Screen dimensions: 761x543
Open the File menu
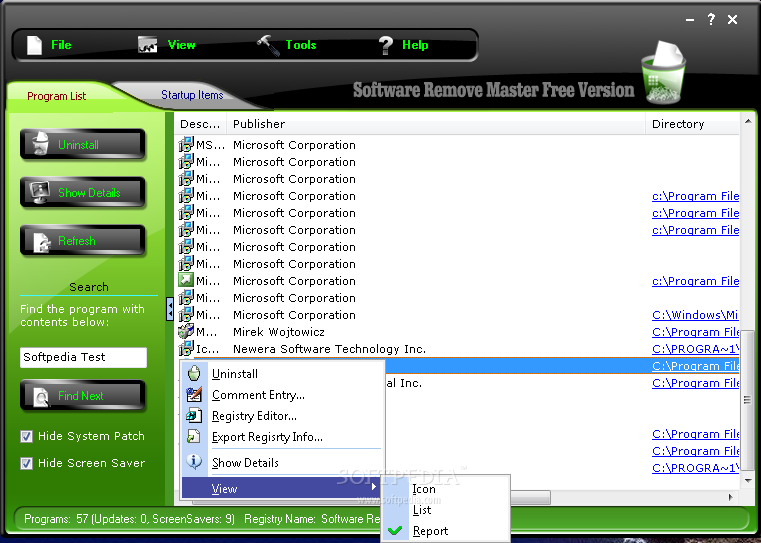tap(61, 45)
